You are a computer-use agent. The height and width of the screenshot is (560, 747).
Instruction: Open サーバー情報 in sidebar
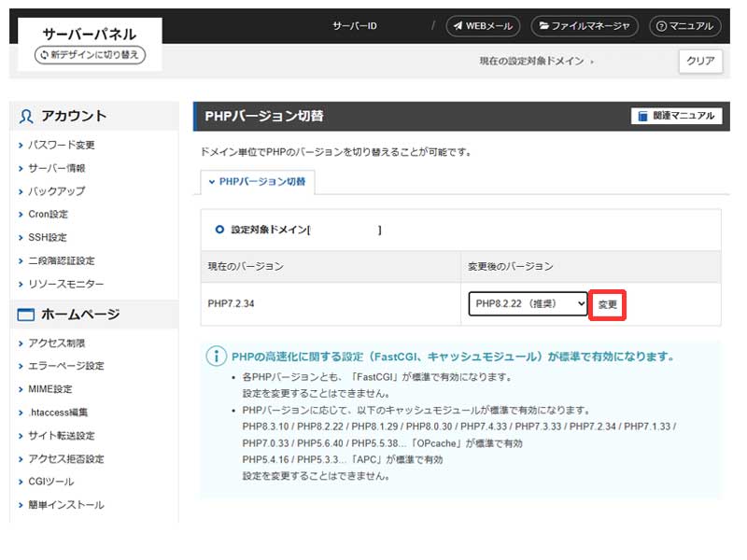(57, 168)
